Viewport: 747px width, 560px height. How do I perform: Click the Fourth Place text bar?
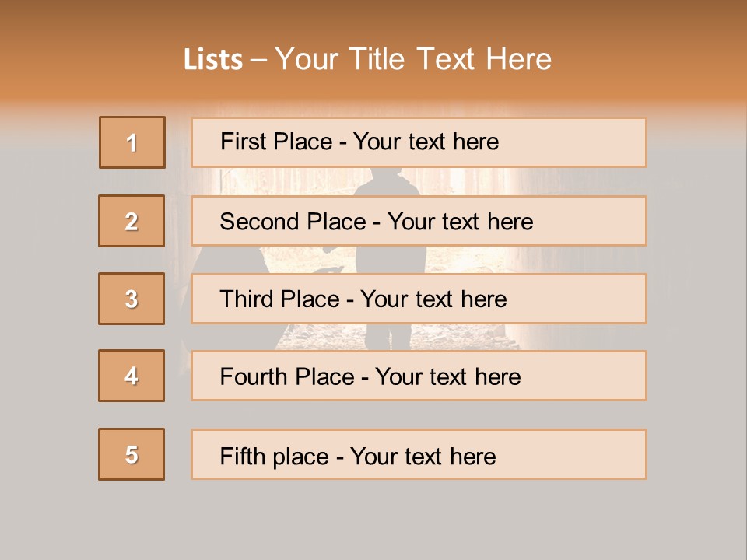419,376
